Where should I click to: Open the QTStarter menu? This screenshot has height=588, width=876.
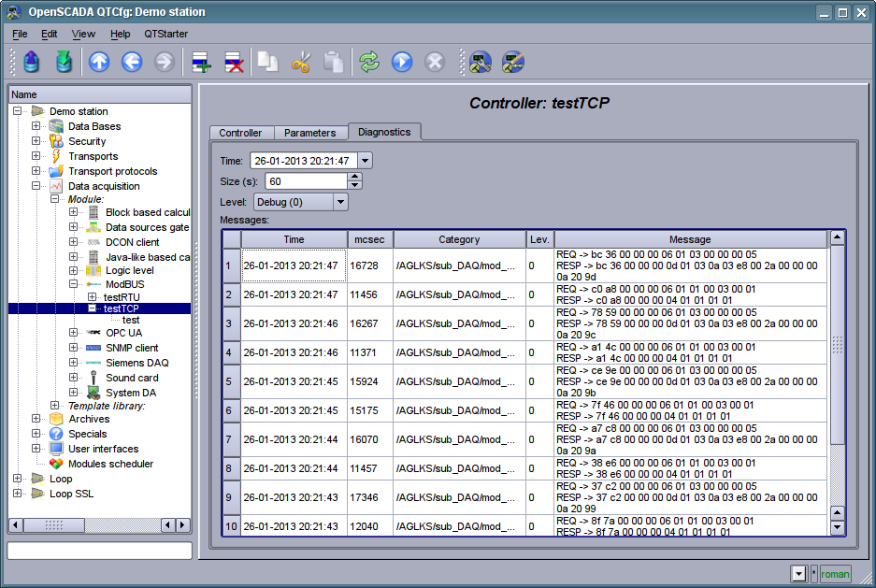point(165,34)
